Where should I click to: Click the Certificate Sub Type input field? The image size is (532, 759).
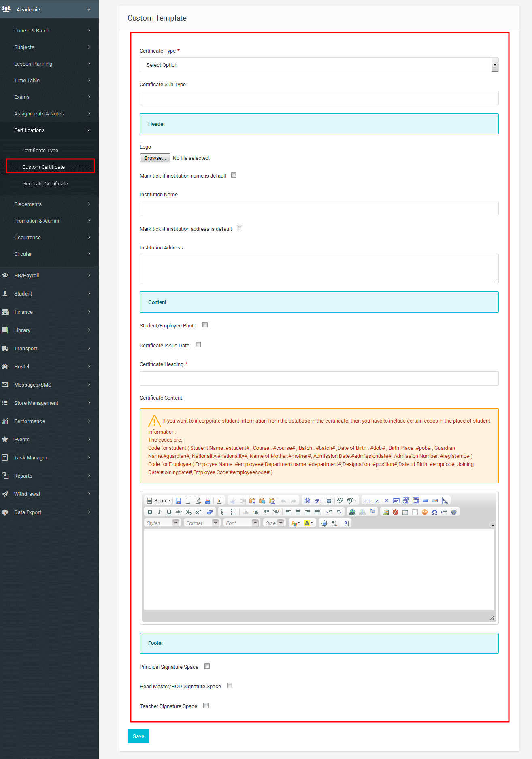(319, 98)
